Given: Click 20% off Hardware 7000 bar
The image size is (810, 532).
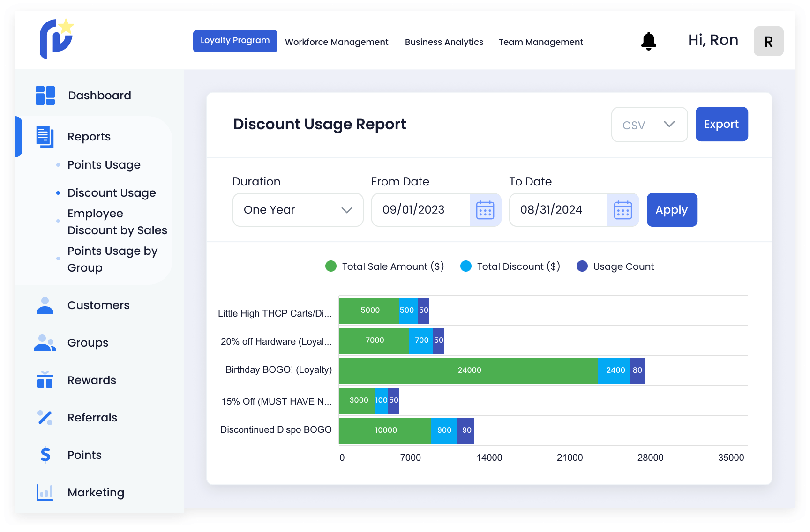Looking at the screenshot, I should pyautogui.click(x=374, y=340).
